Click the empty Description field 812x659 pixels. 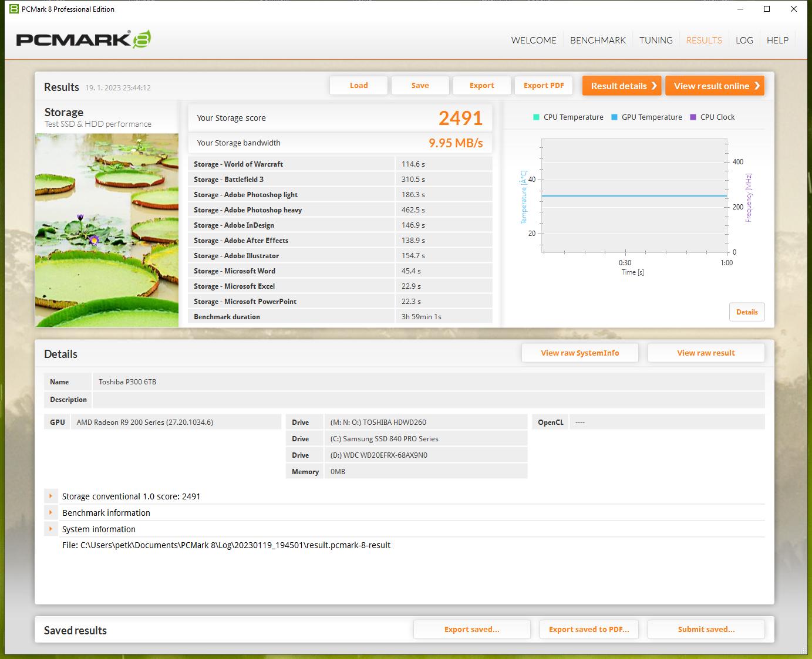(429, 400)
